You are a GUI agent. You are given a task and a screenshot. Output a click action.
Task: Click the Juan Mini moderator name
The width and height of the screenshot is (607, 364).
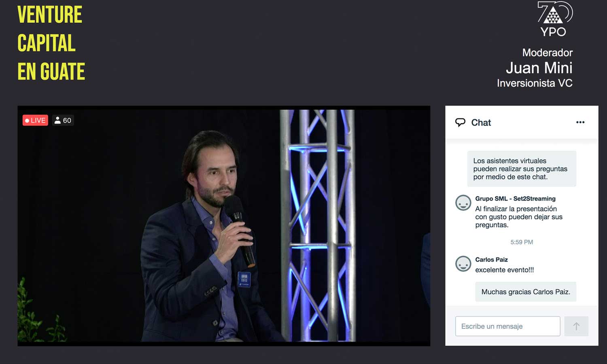(539, 68)
